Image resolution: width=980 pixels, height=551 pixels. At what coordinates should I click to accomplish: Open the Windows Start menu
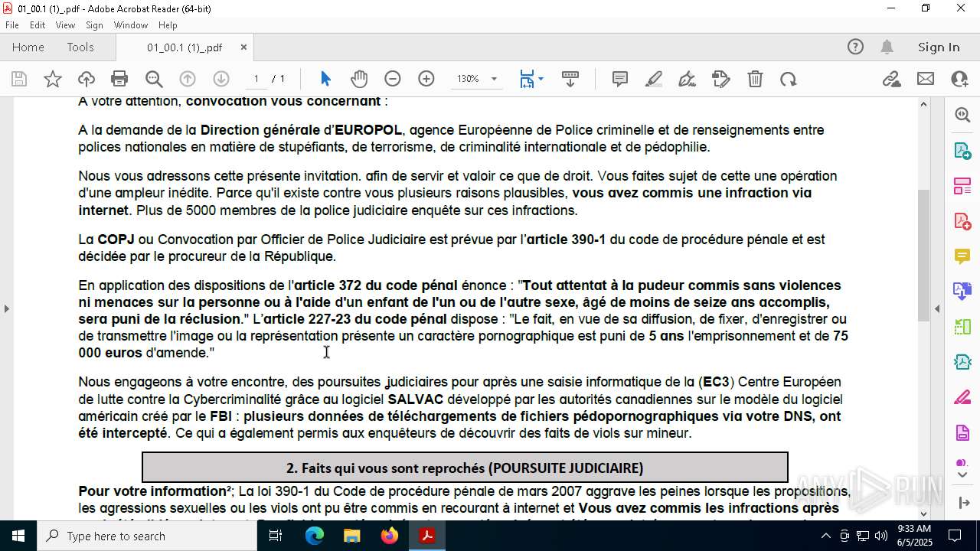coord(18,536)
